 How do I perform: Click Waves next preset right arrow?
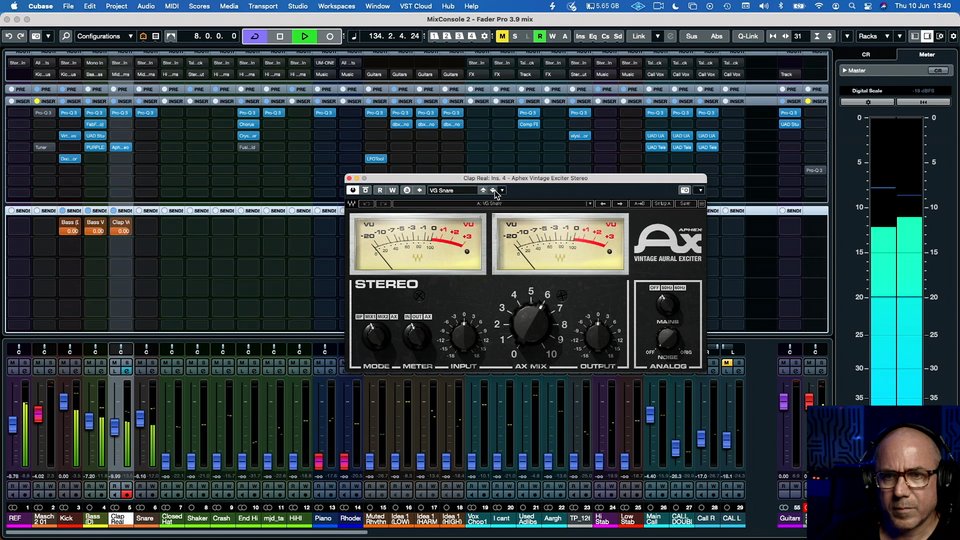point(620,203)
